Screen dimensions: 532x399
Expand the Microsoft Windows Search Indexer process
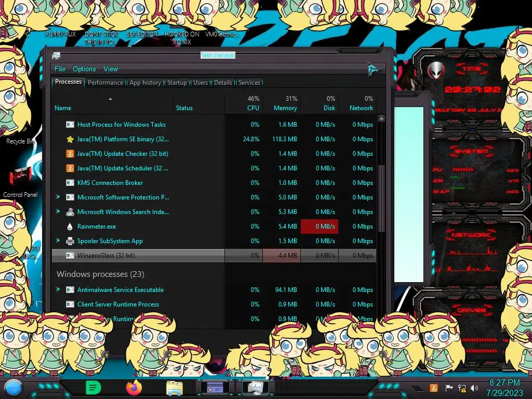pyautogui.click(x=58, y=211)
